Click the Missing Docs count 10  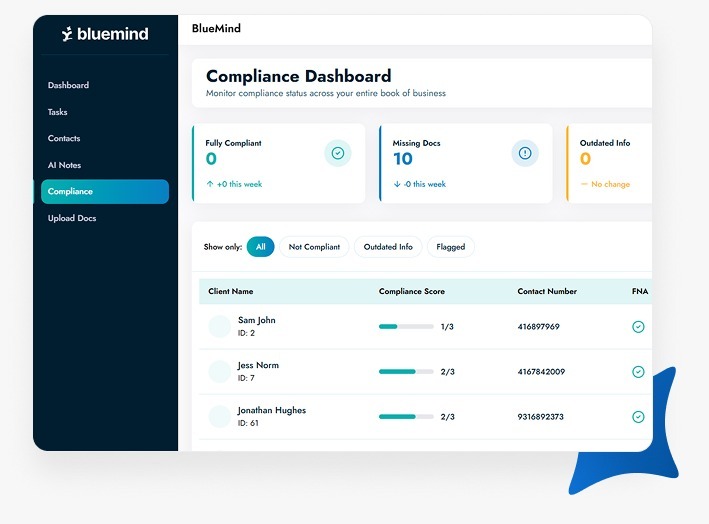pos(402,159)
